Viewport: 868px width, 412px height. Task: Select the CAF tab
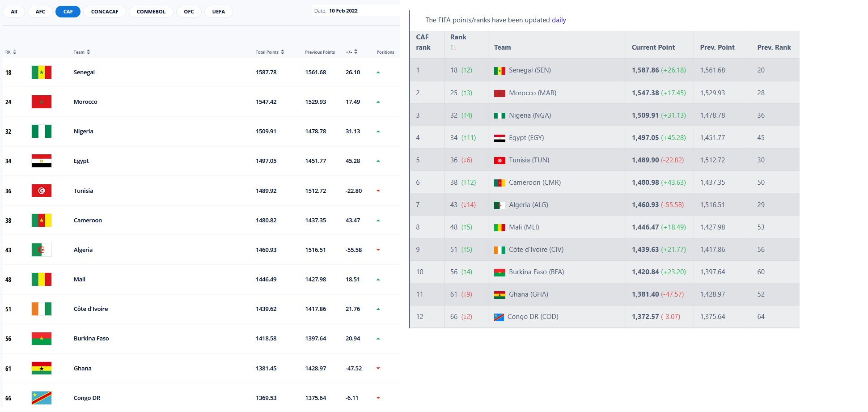click(x=68, y=12)
